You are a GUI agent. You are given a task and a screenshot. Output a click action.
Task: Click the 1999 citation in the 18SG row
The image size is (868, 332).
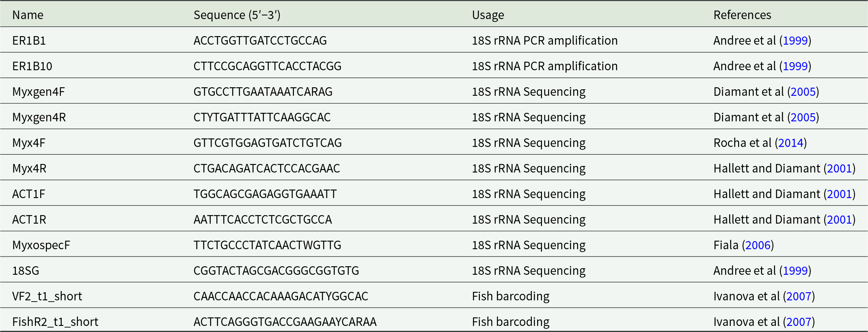point(795,271)
